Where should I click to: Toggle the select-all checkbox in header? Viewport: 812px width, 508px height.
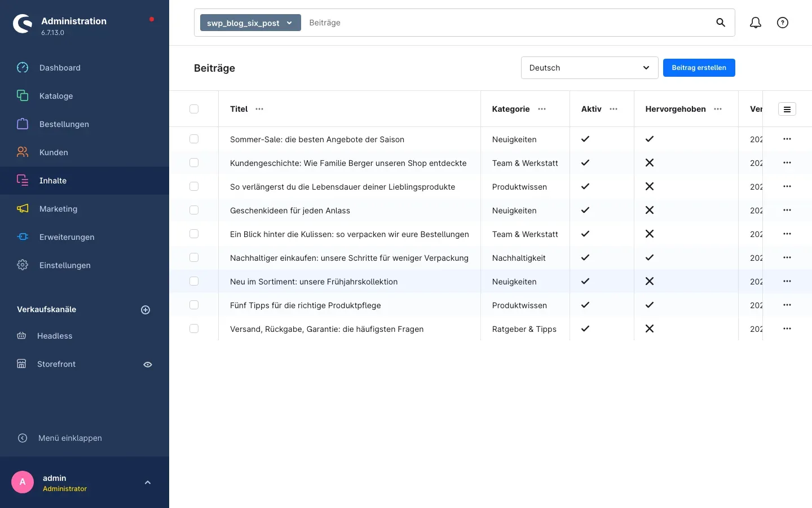coord(194,109)
